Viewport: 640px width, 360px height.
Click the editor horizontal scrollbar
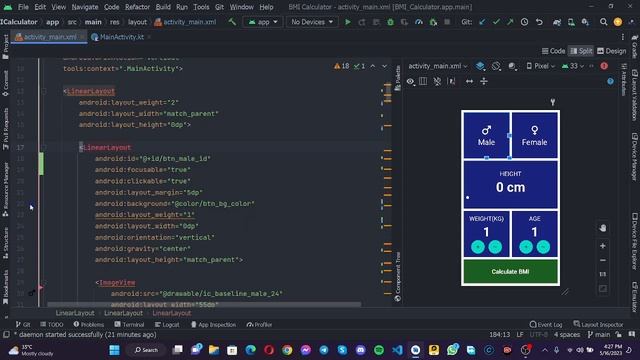click(204, 304)
